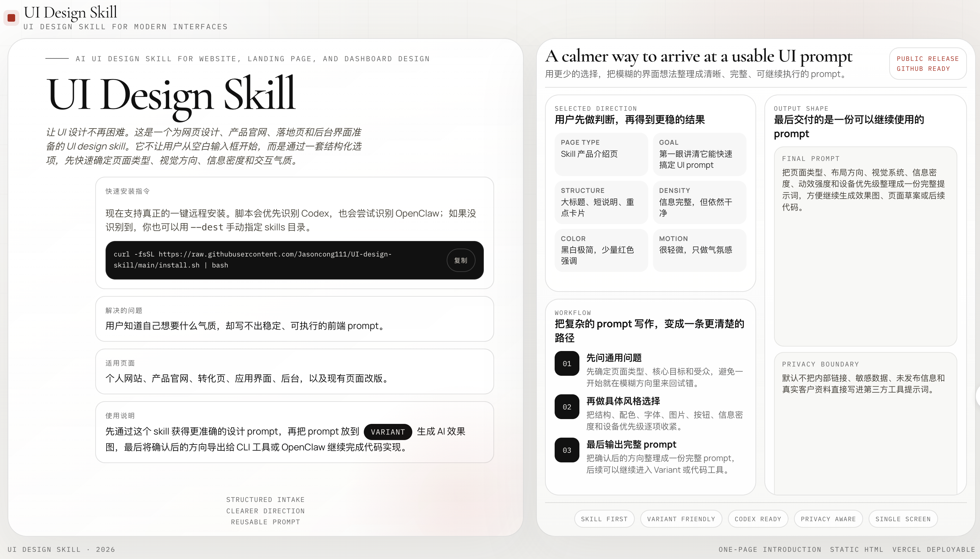Viewport: 980px width, 559px height.
Task: Click footer text VERCEL DEPLOYABLE
Action: click(934, 549)
